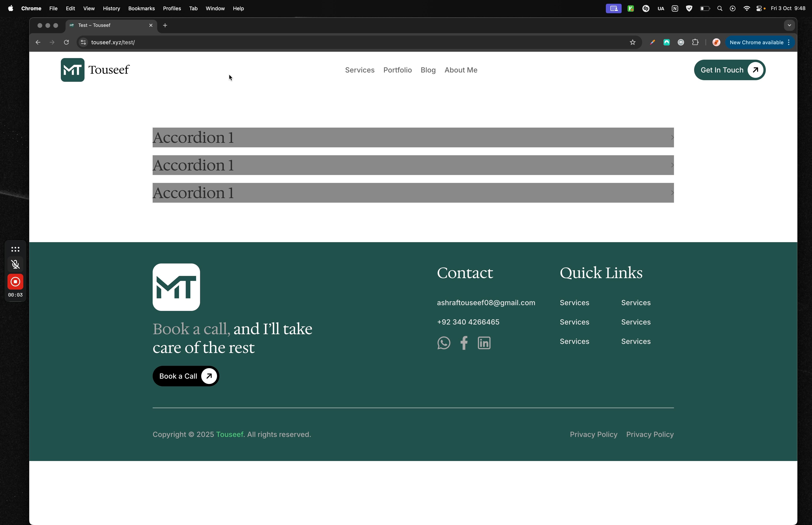Open the History menu
This screenshot has width=812, height=525.
(111, 8)
